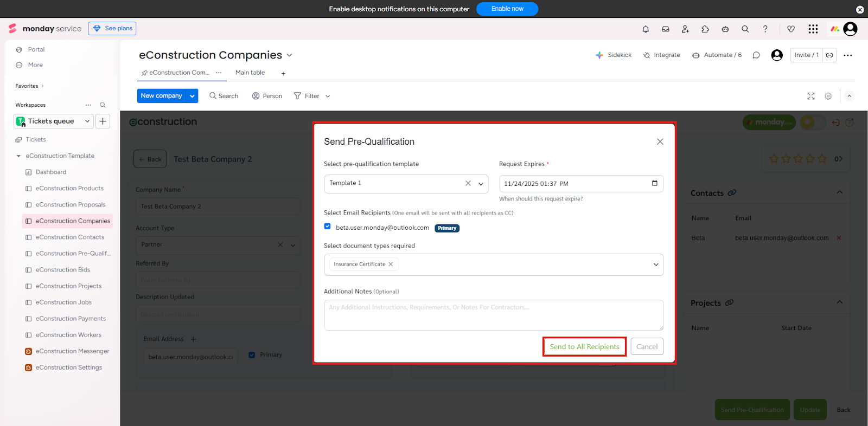Image resolution: width=868 pixels, height=426 pixels.
Task: Toggle the Primary checkbox for email address
Action: 252,355
